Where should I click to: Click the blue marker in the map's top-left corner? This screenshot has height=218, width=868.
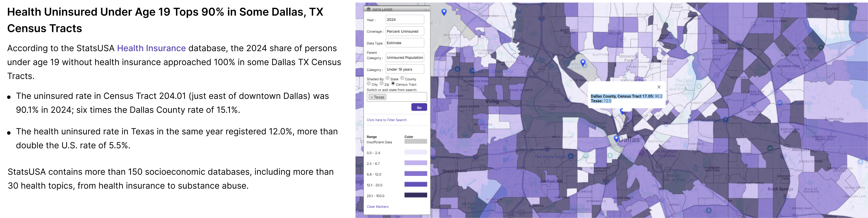click(444, 12)
